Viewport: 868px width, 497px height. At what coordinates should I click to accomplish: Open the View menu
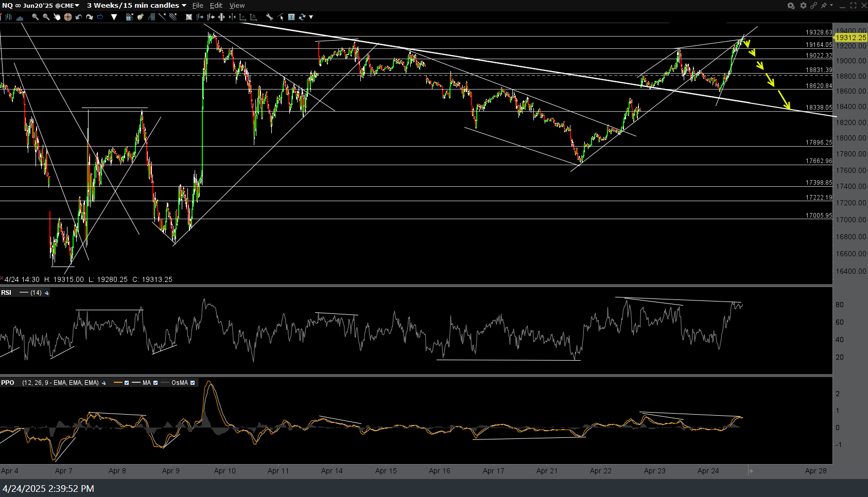click(x=237, y=6)
